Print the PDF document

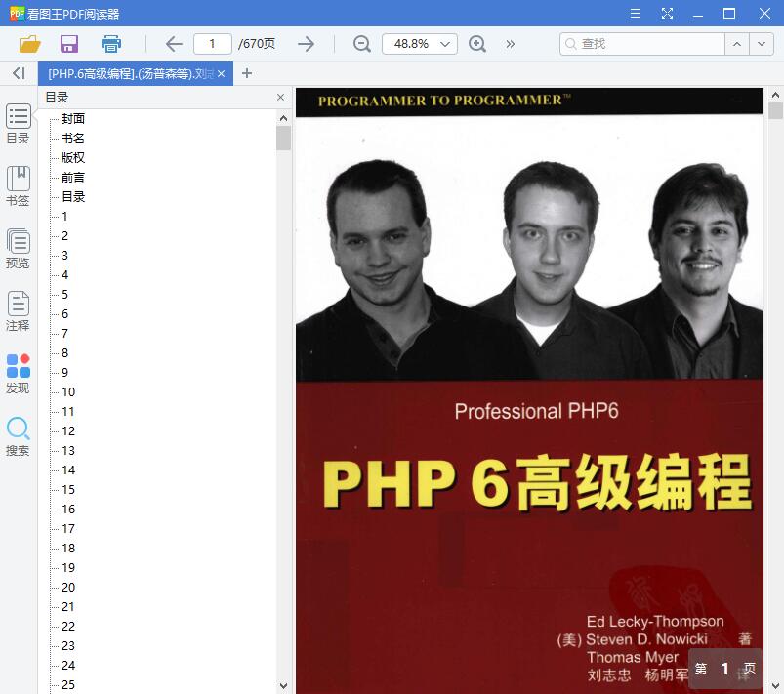click(109, 44)
